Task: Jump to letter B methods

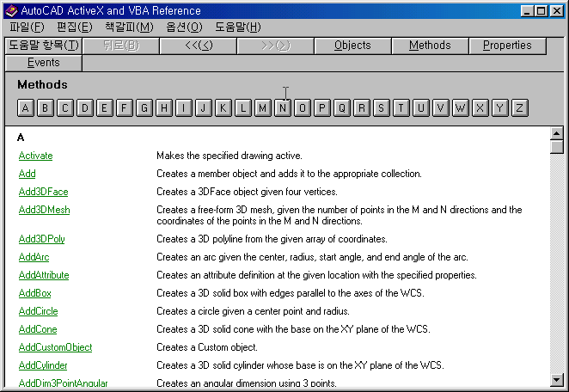Action: [45, 108]
